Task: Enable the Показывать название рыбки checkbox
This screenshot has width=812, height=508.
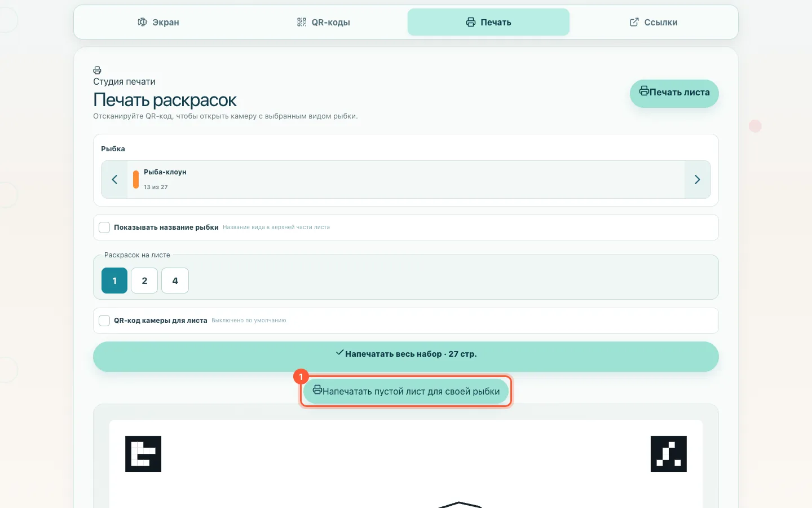Action: [x=104, y=227]
